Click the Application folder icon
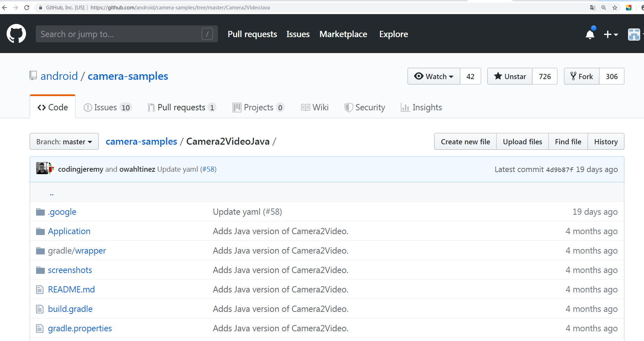Screen dimensions: 644x341 tap(41, 231)
